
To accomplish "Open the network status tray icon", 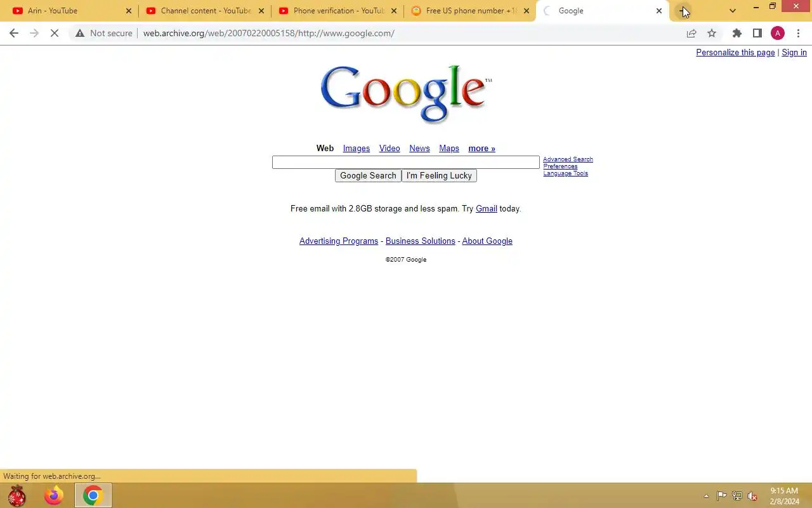I will (x=737, y=496).
